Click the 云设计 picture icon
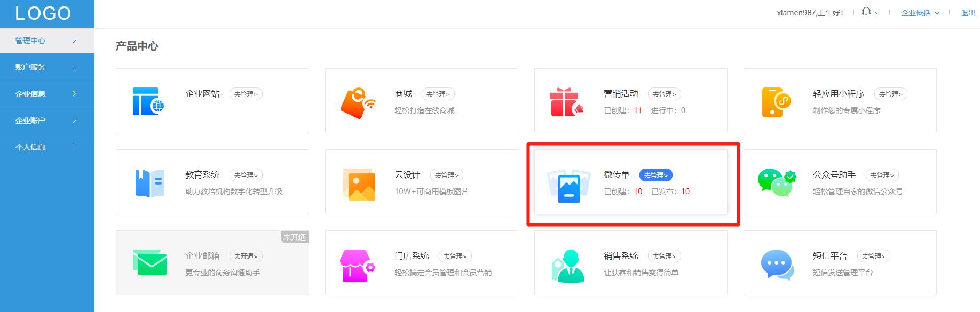Viewport: 980px width, 312px height. tap(359, 185)
